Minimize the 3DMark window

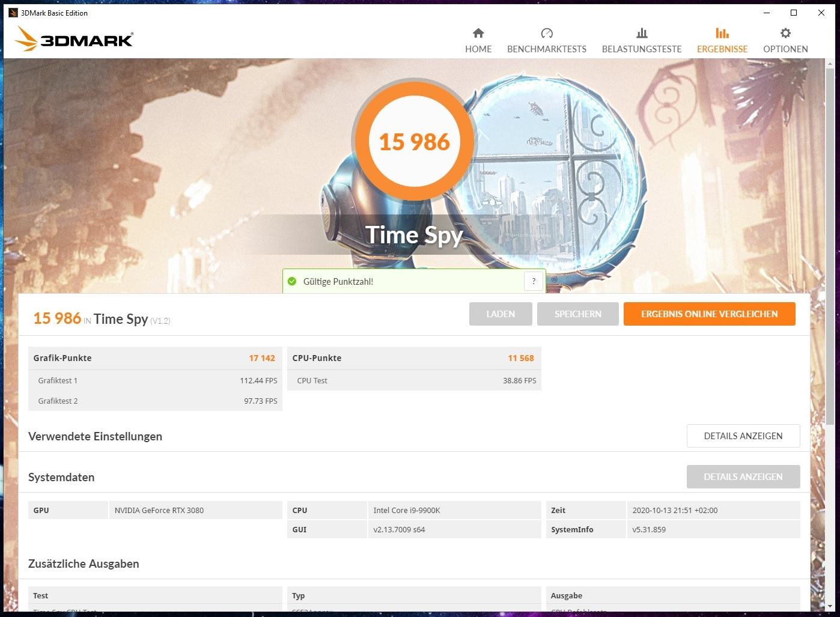[767, 13]
